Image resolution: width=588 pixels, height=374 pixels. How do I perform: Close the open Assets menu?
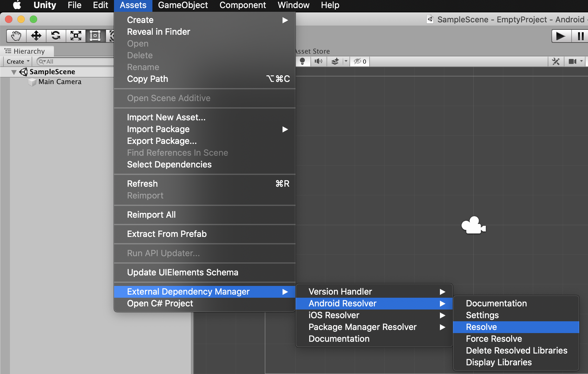(133, 5)
